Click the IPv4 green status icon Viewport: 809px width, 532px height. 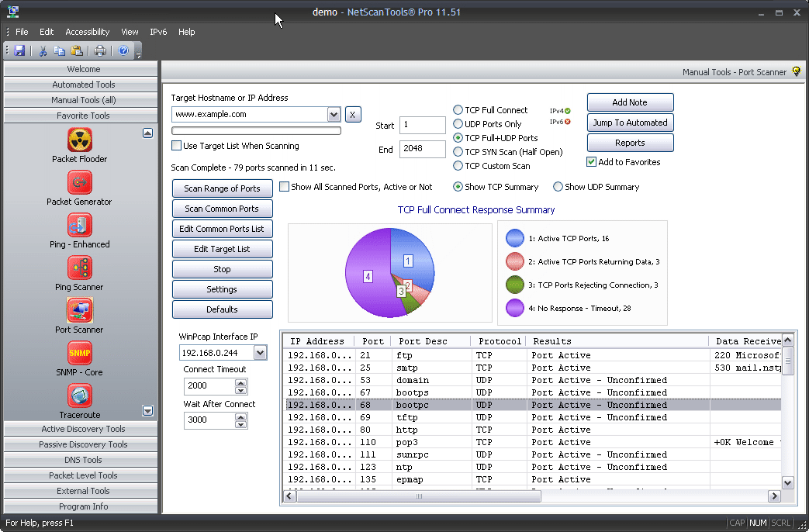coord(568,111)
